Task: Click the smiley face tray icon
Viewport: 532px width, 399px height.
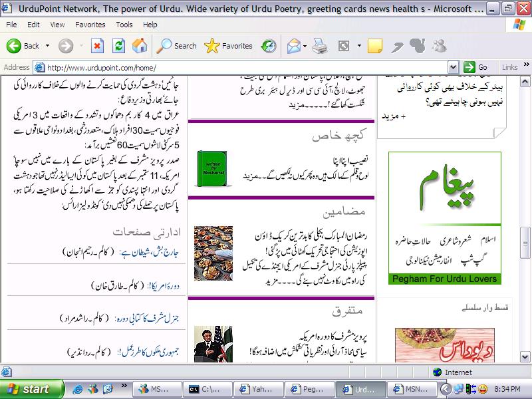Action: click(x=483, y=389)
